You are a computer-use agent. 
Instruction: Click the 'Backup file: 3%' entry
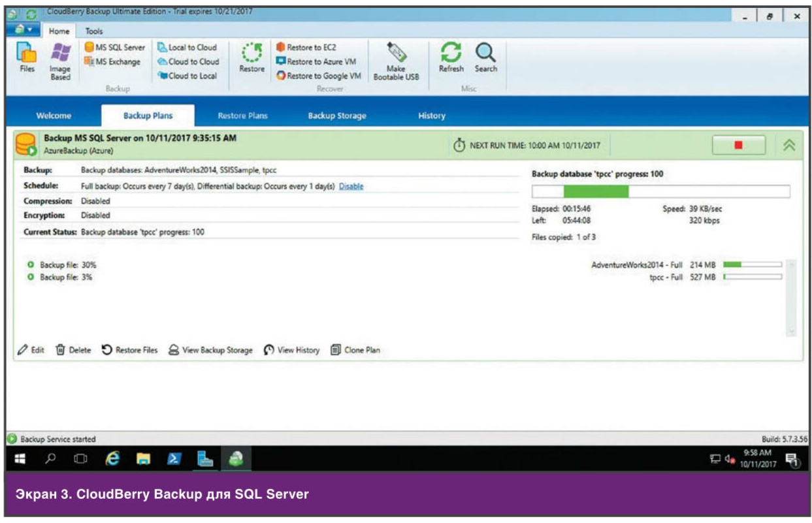(x=59, y=277)
